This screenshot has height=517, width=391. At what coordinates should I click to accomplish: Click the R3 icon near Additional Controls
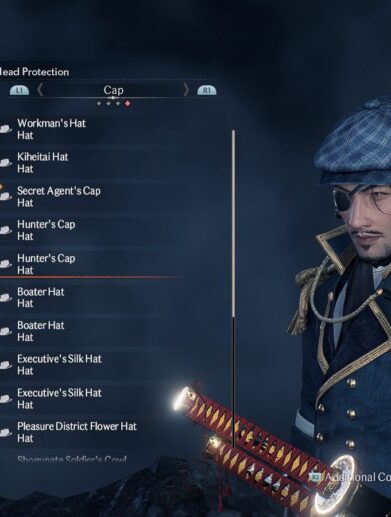point(315,477)
